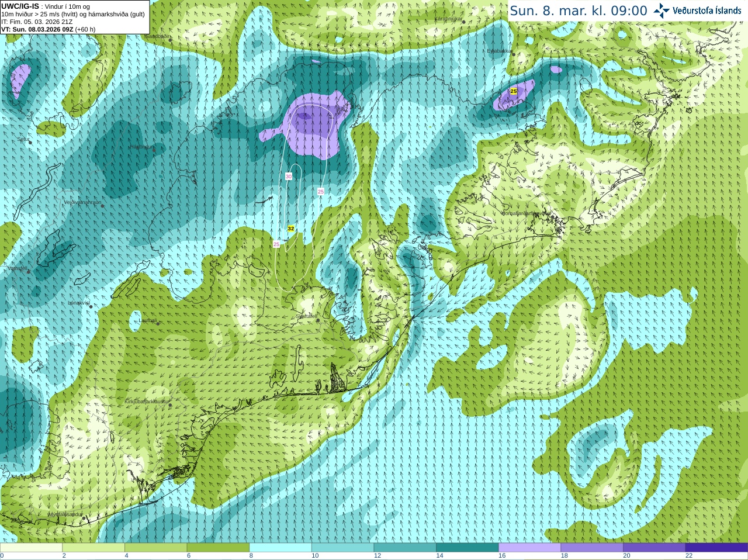Click the Mýrdalssandur station label
748x560 pixels.
65,514
